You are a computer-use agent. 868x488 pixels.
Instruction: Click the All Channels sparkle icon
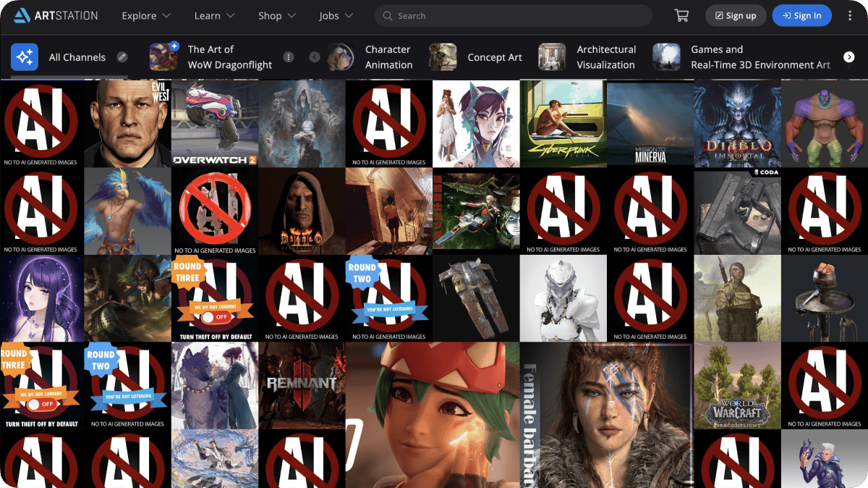click(25, 56)
